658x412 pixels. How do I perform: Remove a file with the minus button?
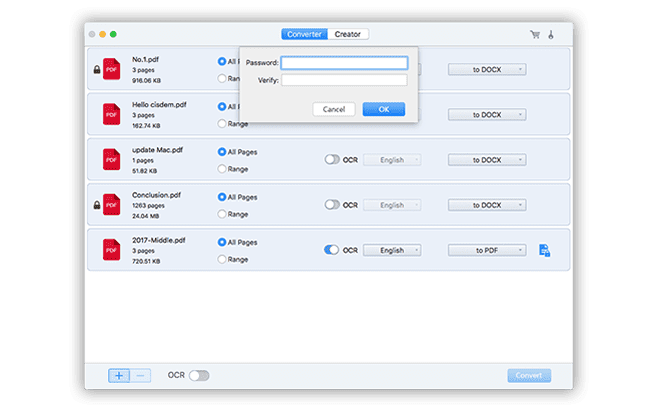click(141, 375)
